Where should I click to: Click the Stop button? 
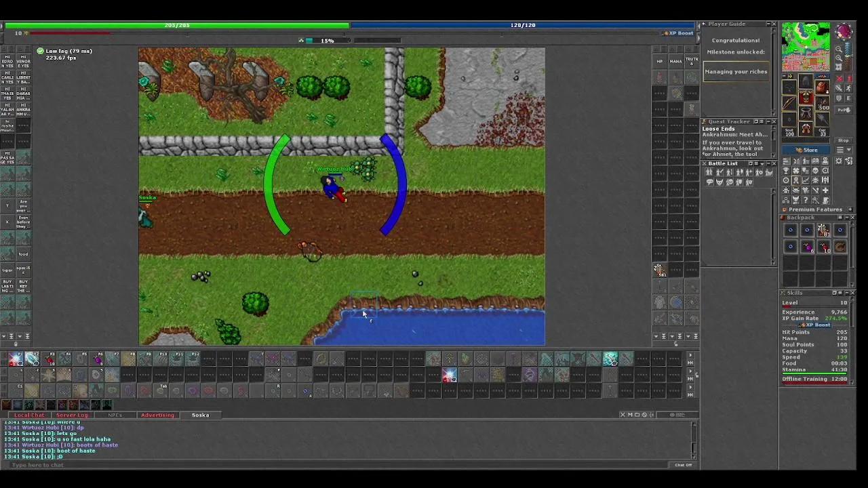(x=844, y=140)
